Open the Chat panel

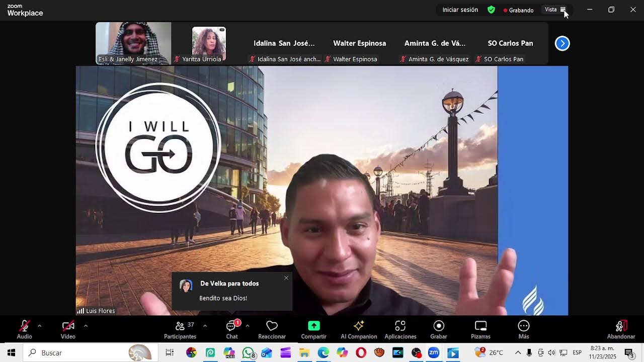[x=232, y=330]
